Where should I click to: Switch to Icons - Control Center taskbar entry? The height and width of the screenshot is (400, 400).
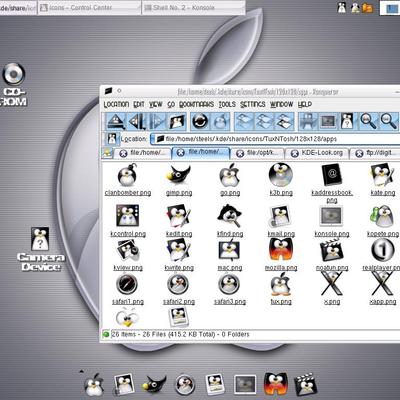click(89, 7)
